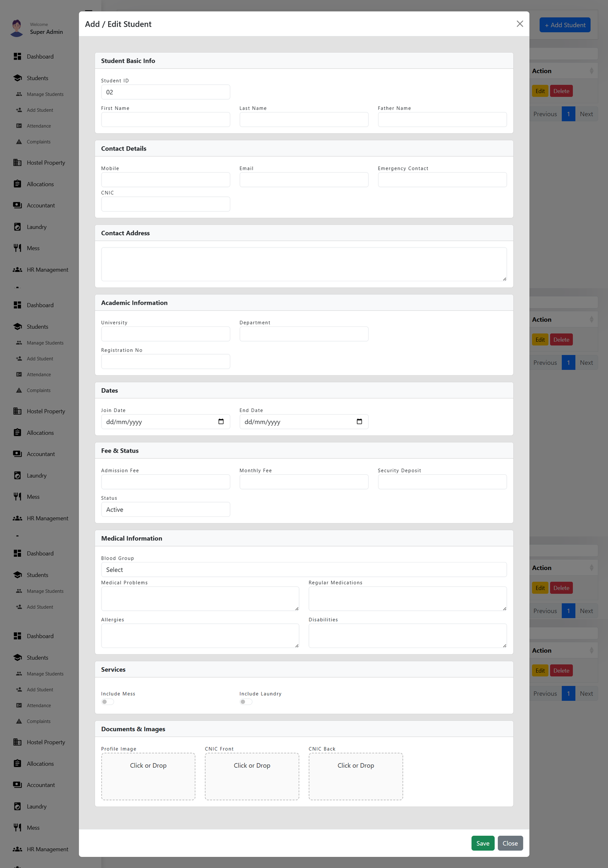Focus the Student ID field containing 02
Screen dimensions: 608x868
(x=166, y=92)
